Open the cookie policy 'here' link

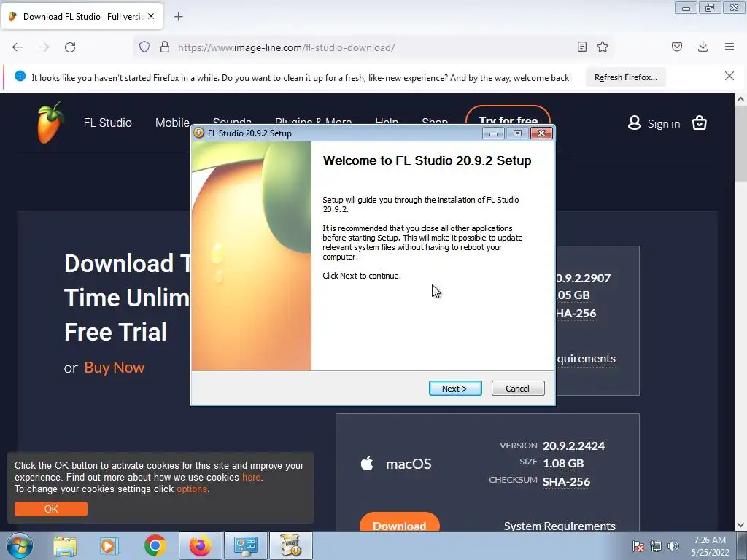(x=251, y=477)
